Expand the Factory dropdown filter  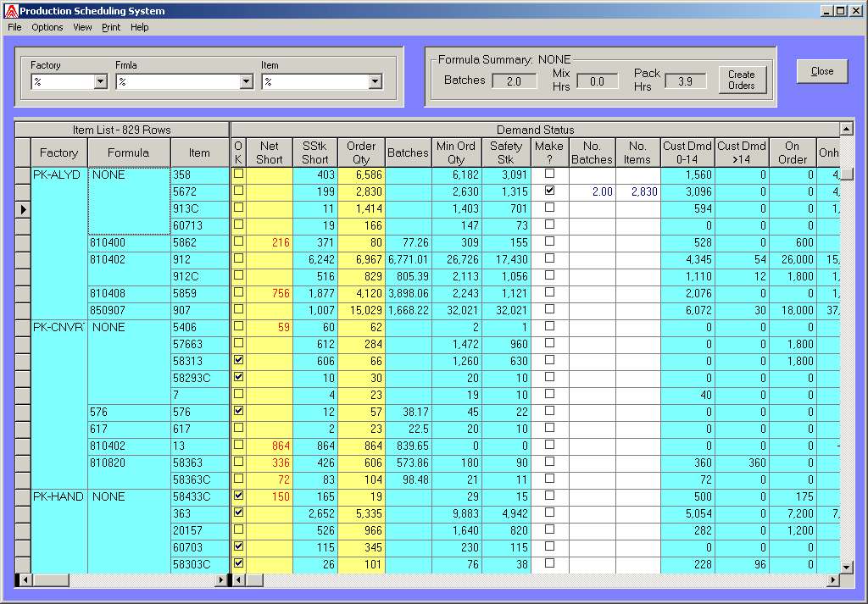pyautogui.click(x=100, y=82)
